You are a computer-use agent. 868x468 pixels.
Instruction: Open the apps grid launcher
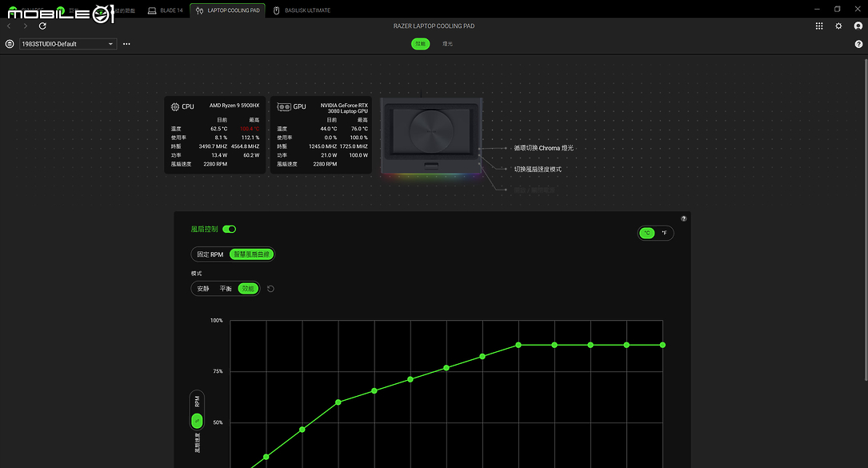coord(819,26)
